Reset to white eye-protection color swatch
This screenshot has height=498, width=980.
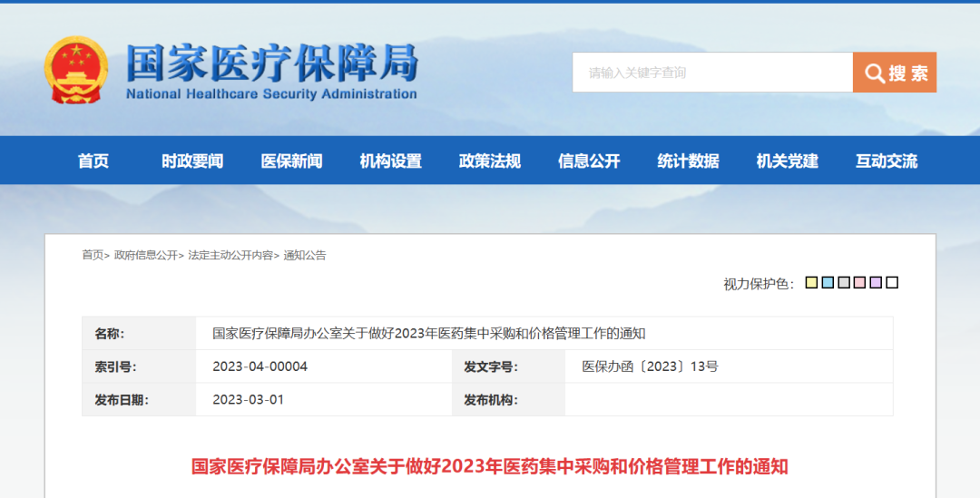point(892,283)
